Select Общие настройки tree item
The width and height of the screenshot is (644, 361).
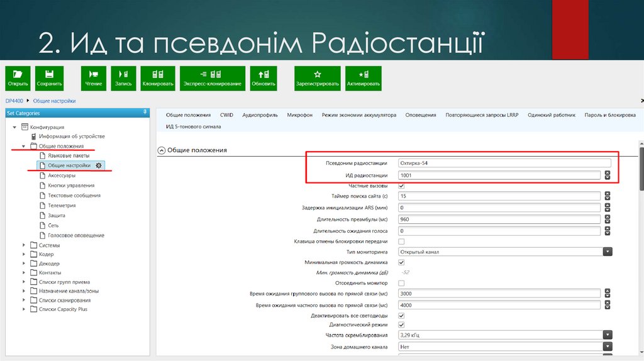pyautogui.click(x=69, y=165)
